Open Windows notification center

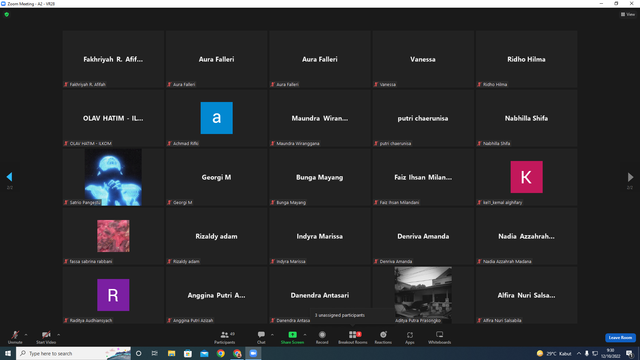(x=630, y=353)
